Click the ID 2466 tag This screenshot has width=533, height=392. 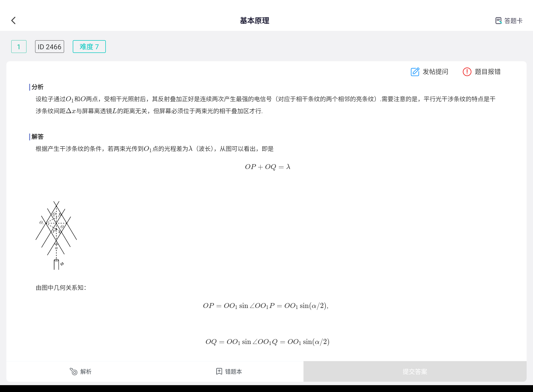tap(49, 47)
